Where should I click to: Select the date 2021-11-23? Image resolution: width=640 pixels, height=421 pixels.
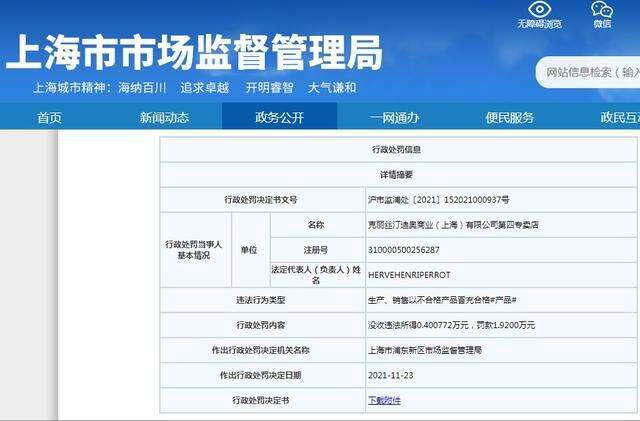point(391,375)
